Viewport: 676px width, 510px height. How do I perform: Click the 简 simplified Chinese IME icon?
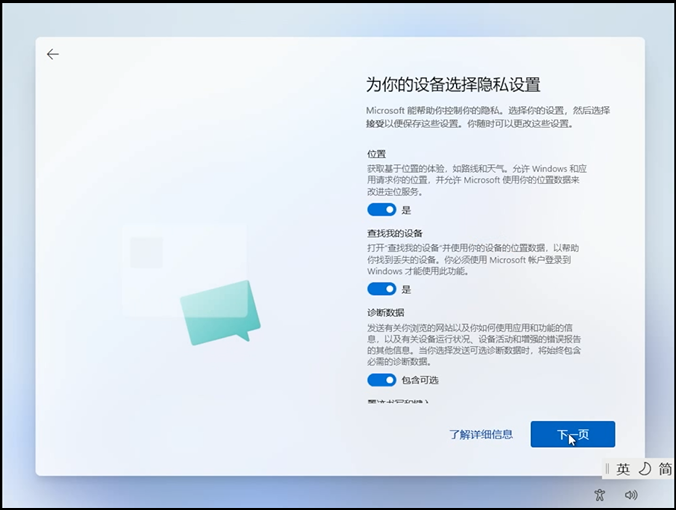coord(665,469)
